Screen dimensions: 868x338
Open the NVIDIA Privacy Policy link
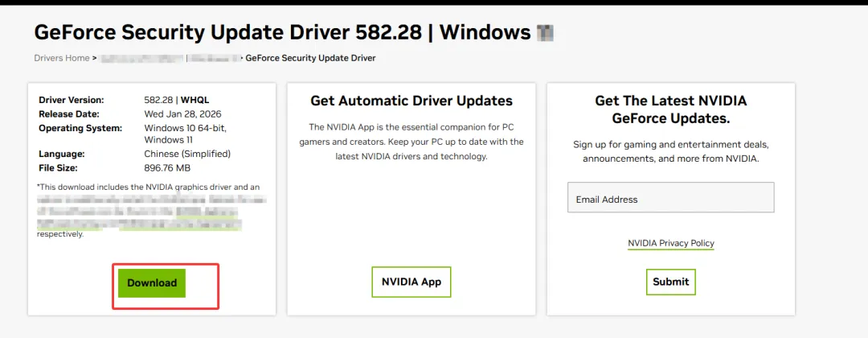coord(671,243)
